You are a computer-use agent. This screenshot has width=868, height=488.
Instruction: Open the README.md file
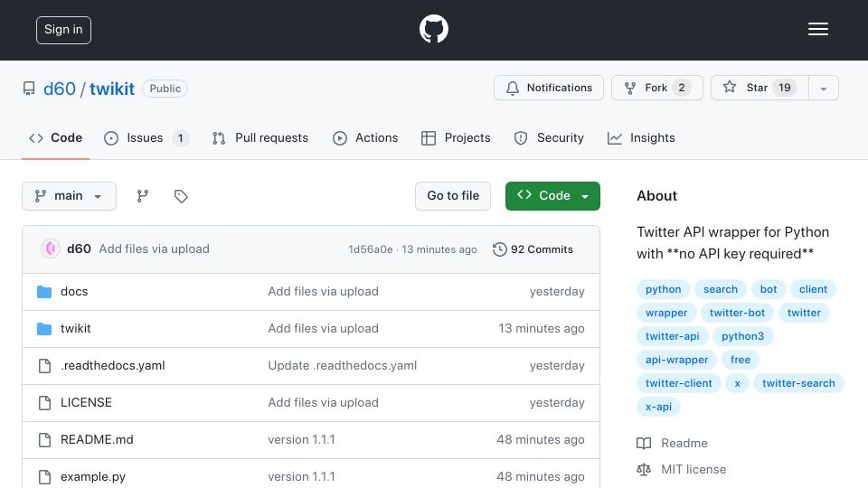point(97,440)
